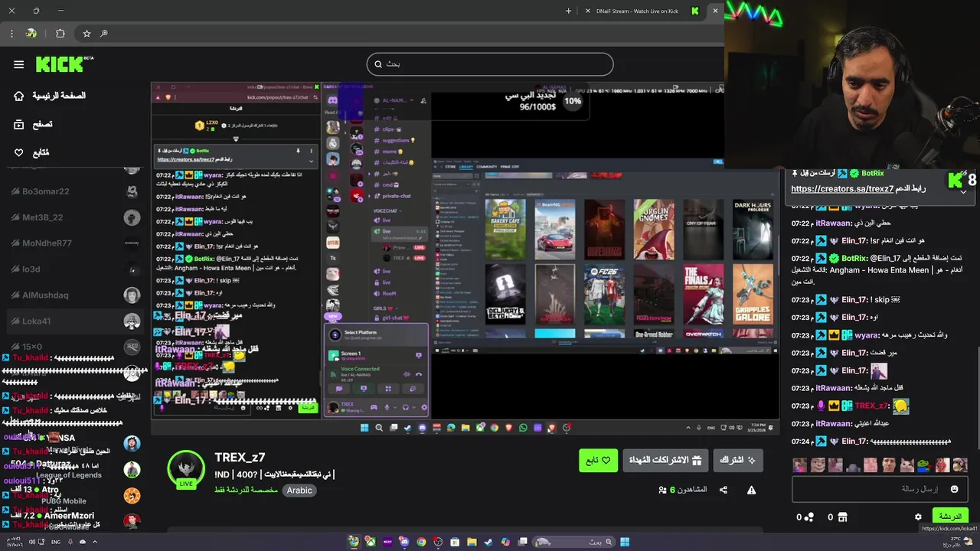Click the channel points icon under chat
980x551 pixels.
pos(809,517)
